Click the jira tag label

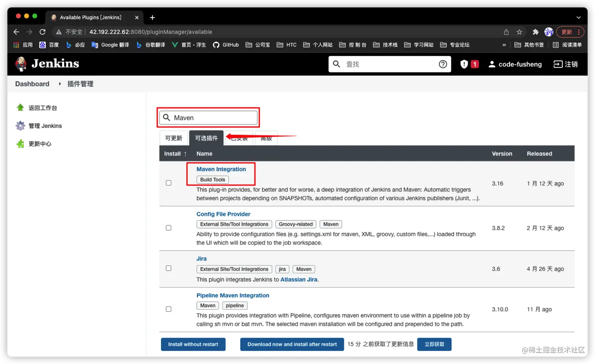pyautogui.click(x=282, y=269)
